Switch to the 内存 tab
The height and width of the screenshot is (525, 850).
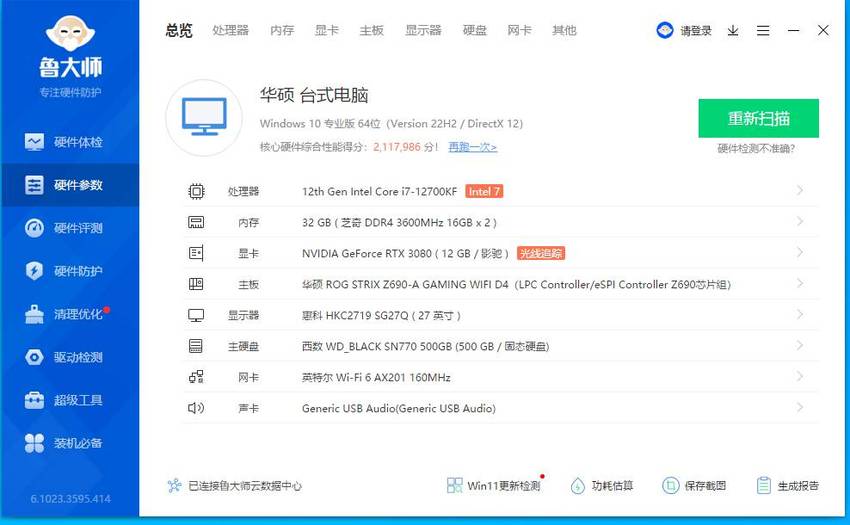tap(282, 30)
